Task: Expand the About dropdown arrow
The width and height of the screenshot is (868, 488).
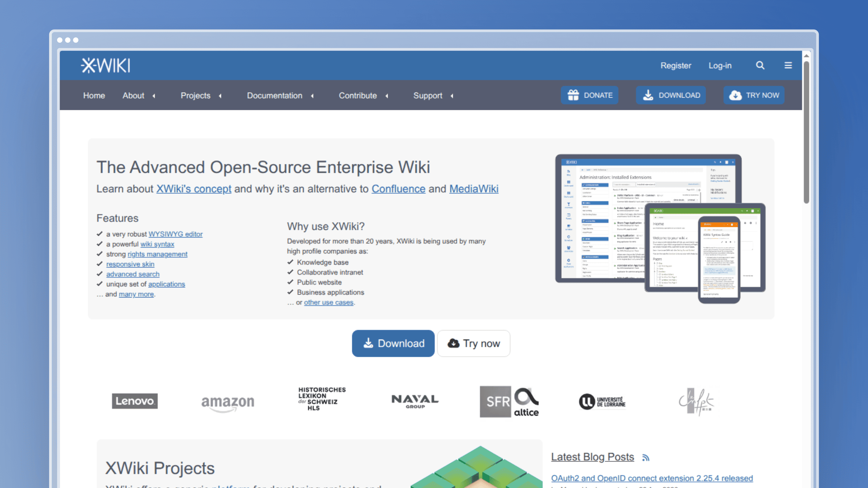Action: point(154,96)
